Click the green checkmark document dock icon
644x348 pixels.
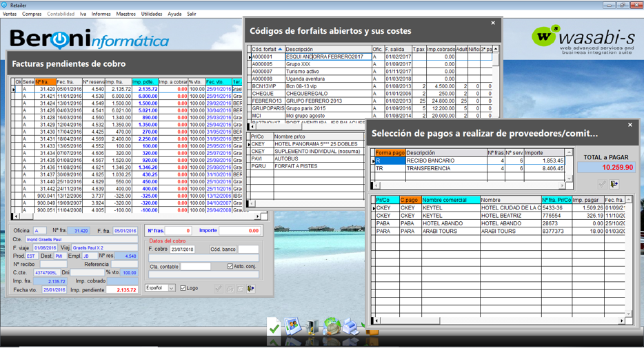[274, 327]
